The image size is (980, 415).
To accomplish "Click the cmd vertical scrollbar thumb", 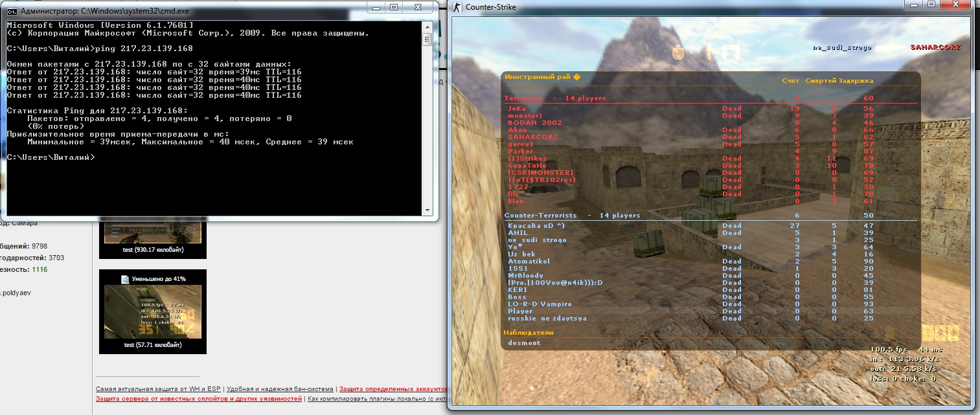I will (x=427, y=39).
